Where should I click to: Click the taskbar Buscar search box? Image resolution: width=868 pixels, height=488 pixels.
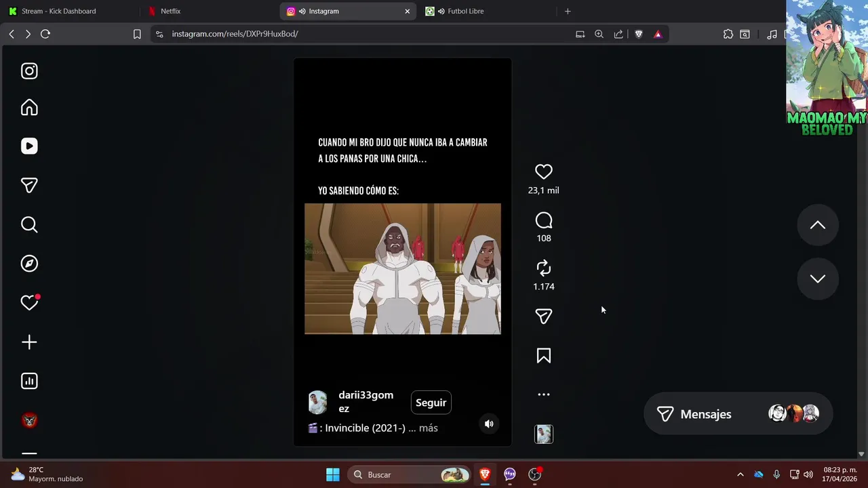(x=410, y=474)
